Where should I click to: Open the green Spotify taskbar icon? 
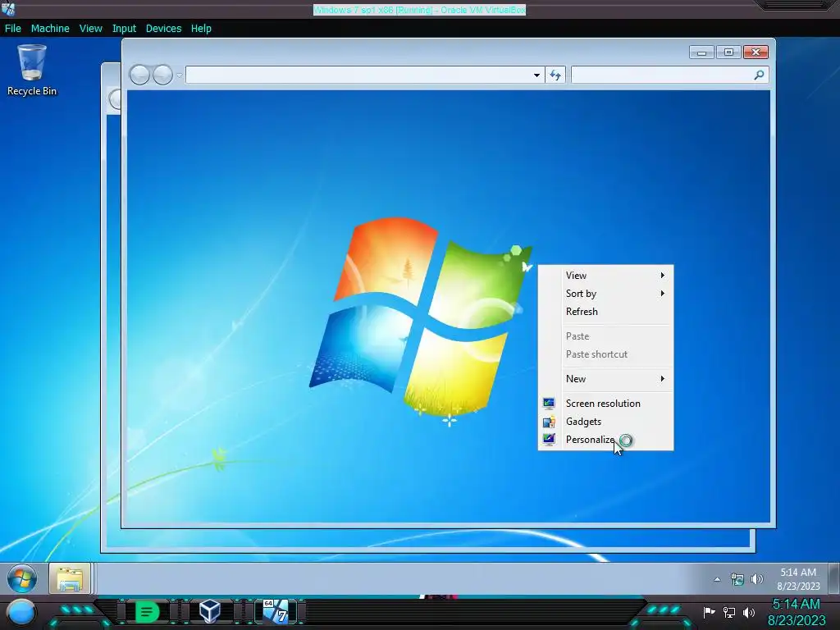click(147, 612)
